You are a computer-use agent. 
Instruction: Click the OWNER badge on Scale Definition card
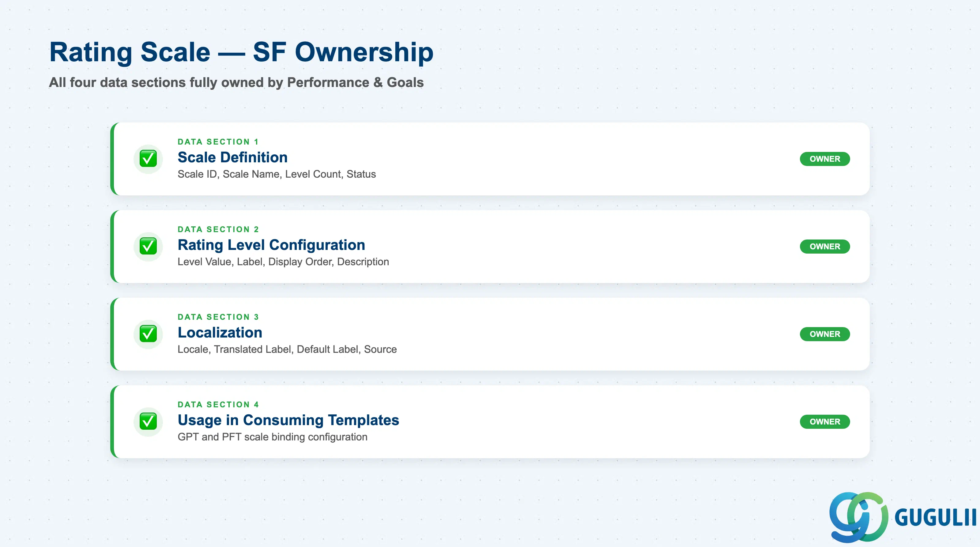[825, 159]
